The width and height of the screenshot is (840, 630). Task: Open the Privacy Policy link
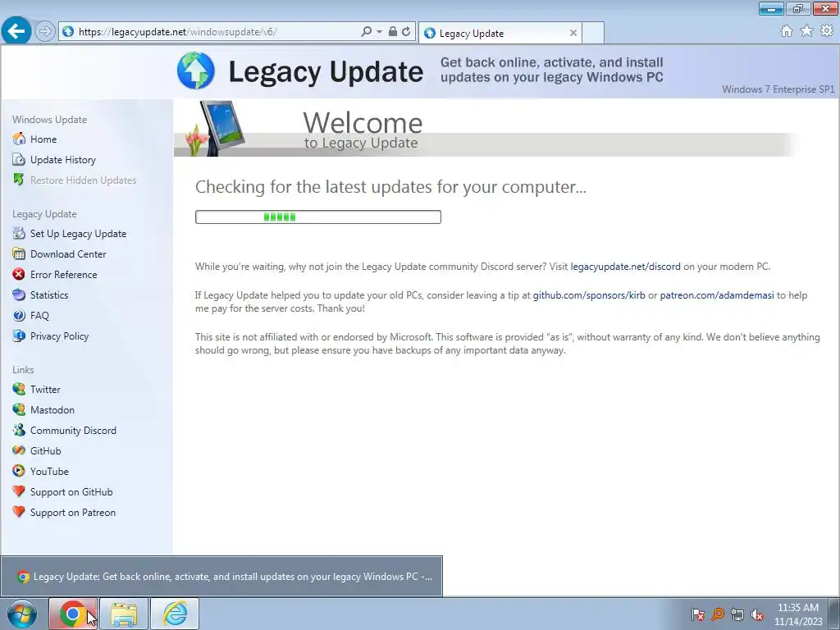click(59, 336)
